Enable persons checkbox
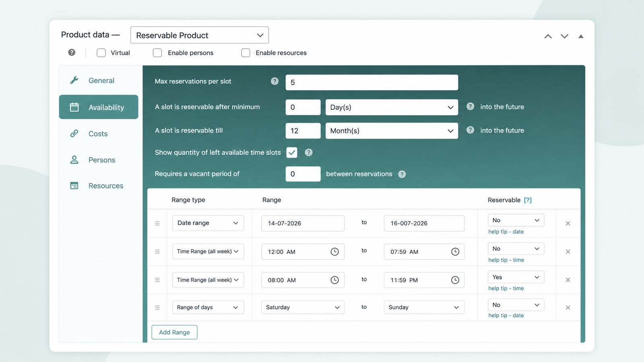Image resolution: width=644 pixels, height=362 pixels. [x=157, y=53]
